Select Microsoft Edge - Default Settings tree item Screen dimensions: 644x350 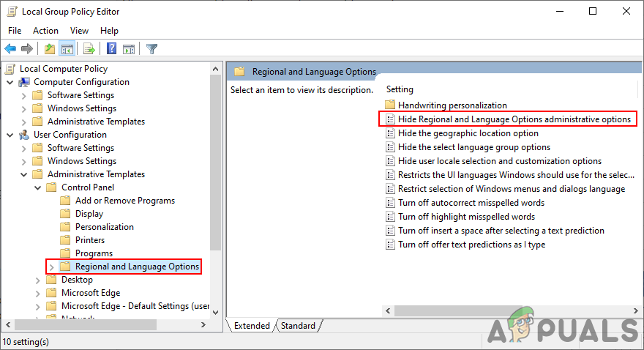click(135, 306)
